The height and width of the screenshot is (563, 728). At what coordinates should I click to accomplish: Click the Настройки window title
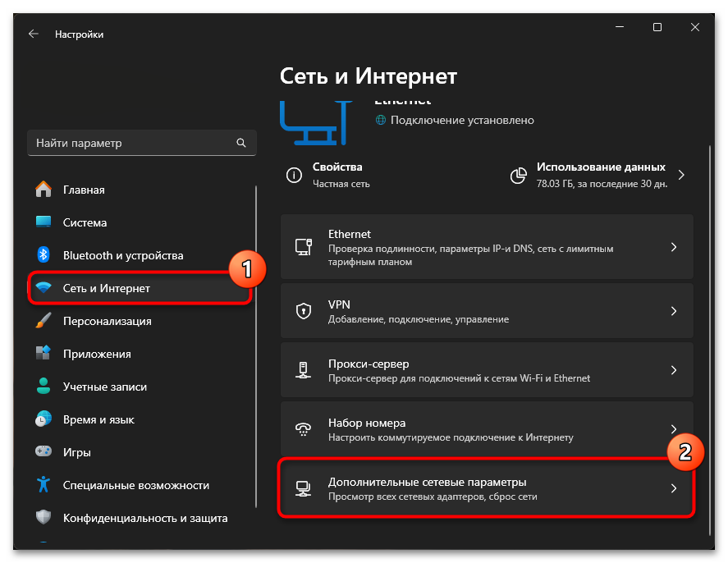point(79,34)
